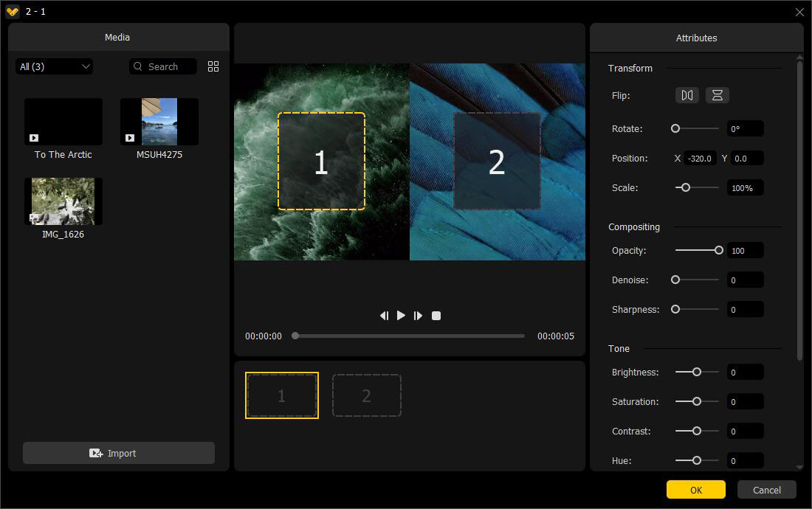
Task: Flip the selected clip horizontally
Action: tap(687, 94)
